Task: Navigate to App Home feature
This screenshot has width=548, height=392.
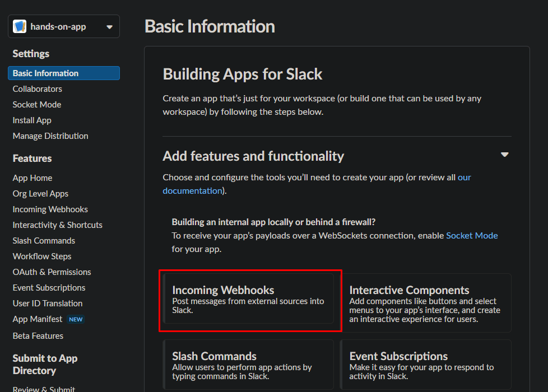Action: [x=32, y=178]
